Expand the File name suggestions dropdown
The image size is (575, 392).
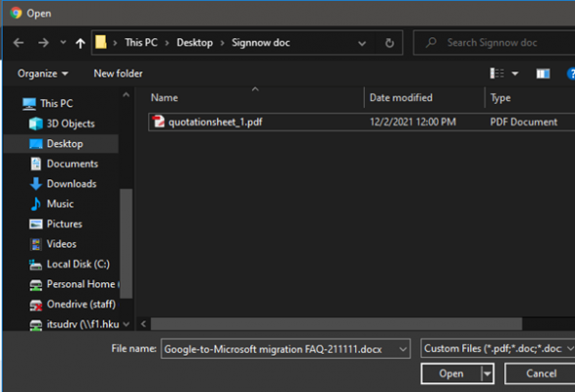402,349
